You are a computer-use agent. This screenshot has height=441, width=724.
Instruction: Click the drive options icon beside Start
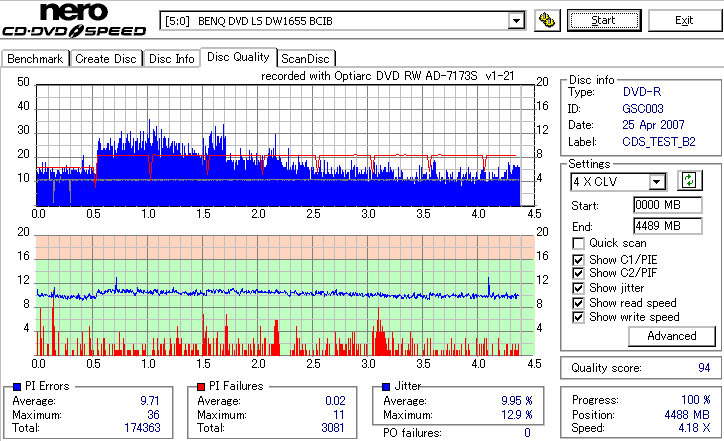[547, 21]
